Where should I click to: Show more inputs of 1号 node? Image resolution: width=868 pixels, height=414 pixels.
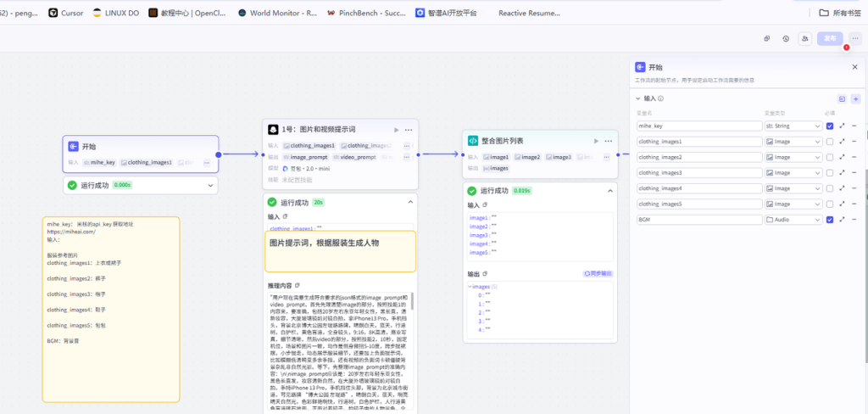(407, 146)
